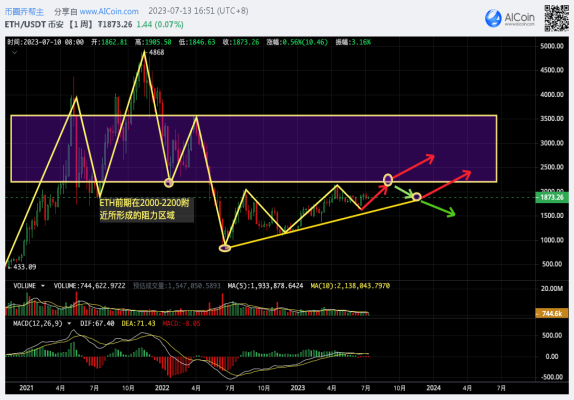The width and height of the screenshot is (574, 400).
Task: Click the ETH/USDT pair title
Action: (25, 25)
